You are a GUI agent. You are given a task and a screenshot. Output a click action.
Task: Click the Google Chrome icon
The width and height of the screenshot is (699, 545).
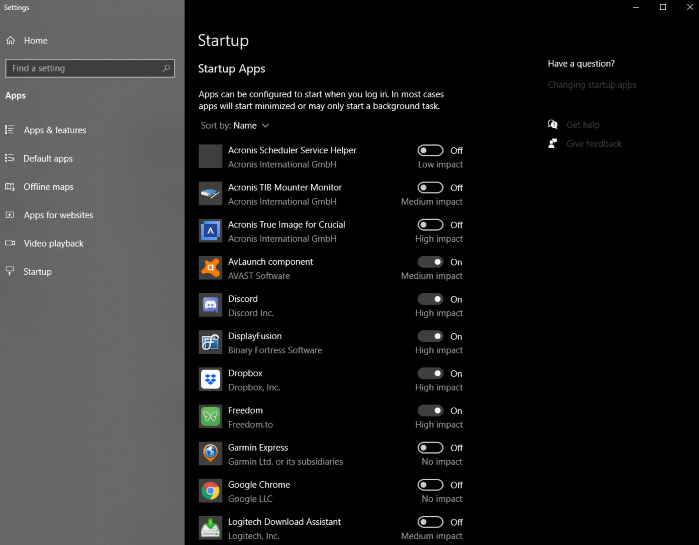point(210,491)
